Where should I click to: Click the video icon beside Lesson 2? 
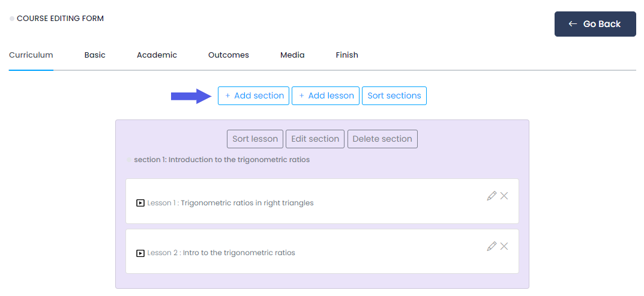point(140,253)
